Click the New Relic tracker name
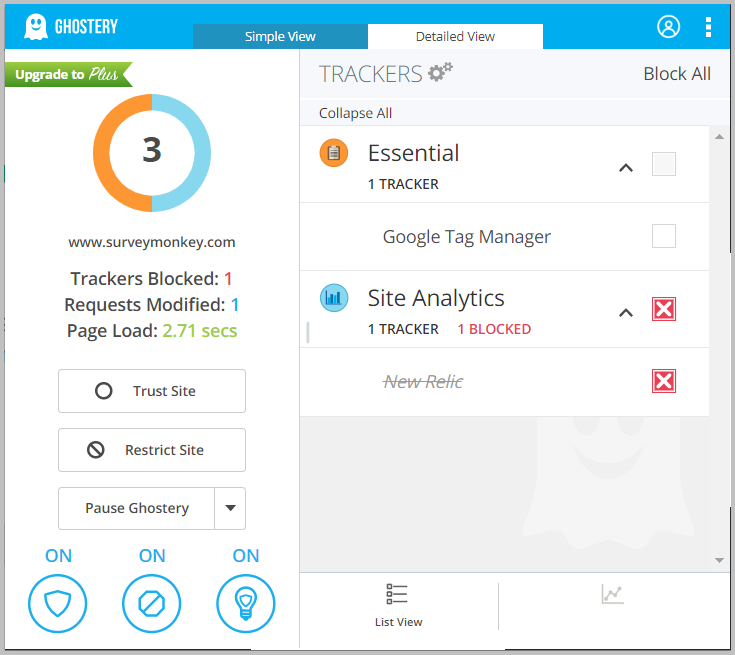The width and height of the screenshot is (735, 655). [423, 382]
